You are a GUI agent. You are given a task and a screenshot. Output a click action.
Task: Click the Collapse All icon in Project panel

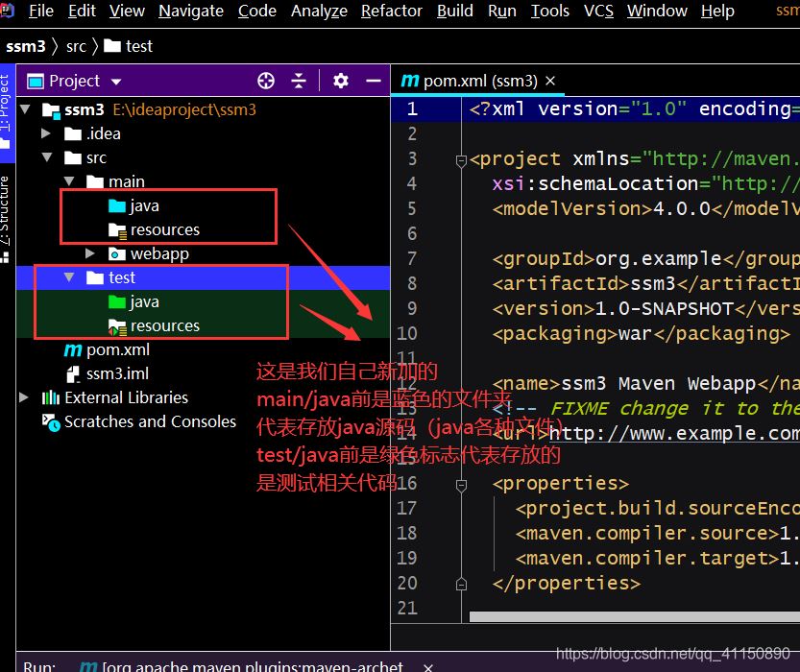pyautogui.click(x=299, y=81)
